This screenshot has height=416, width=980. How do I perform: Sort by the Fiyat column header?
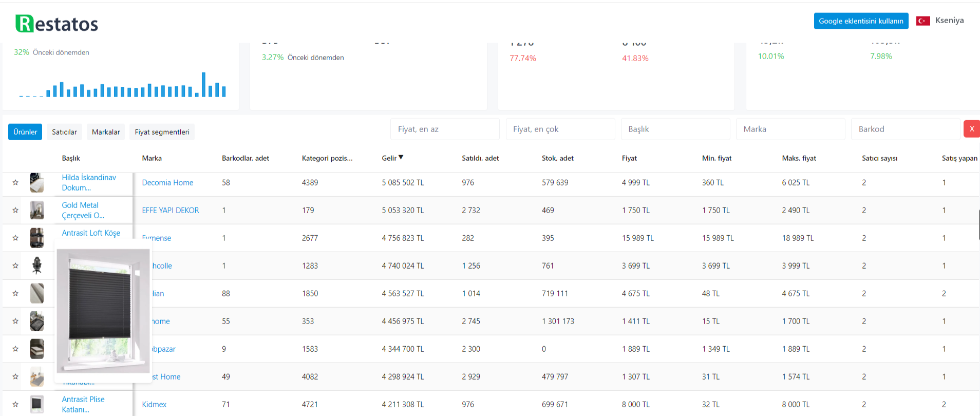click(629, 158)
